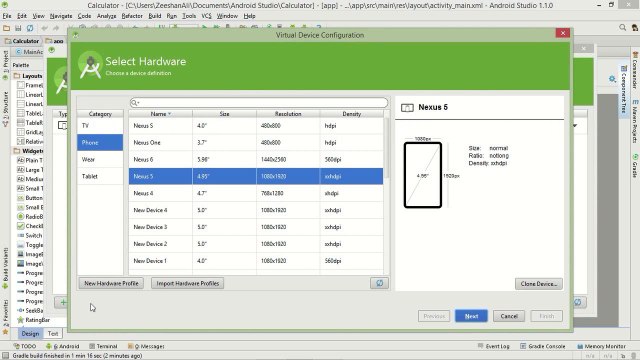
Task: Select the Nexus 4 row
Action: (x=256, y=193)
